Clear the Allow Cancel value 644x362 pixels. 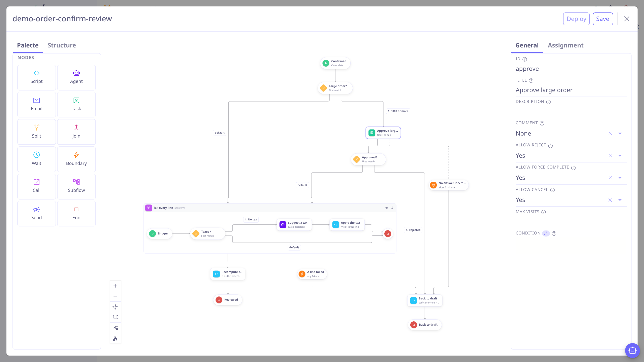click(610, 200)
